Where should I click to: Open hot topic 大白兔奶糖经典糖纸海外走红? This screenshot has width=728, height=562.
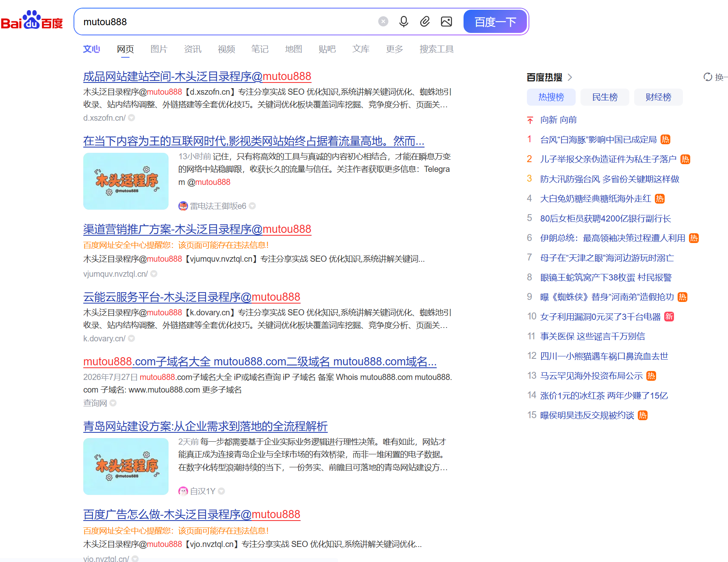596,199
